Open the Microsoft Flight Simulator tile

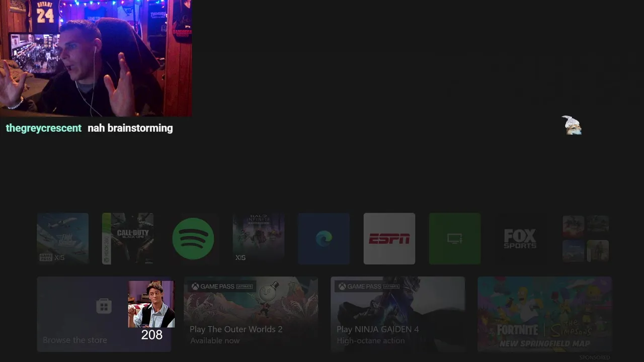(63, 238)
